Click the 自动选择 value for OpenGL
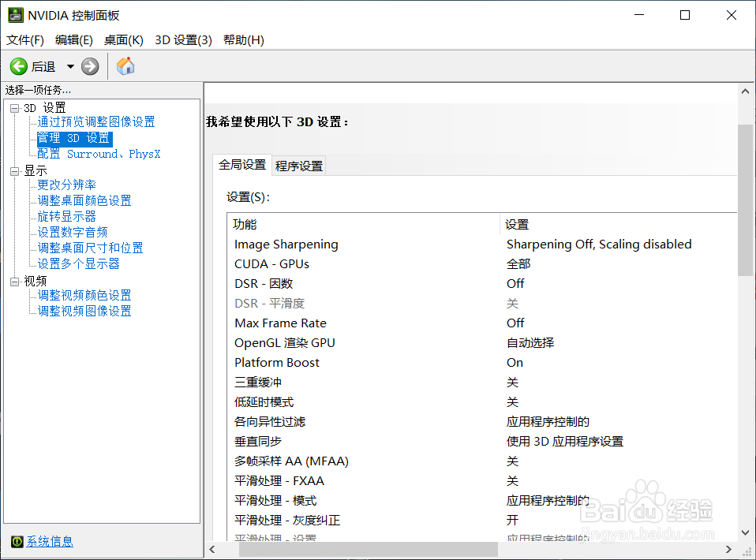 point(530,343)
